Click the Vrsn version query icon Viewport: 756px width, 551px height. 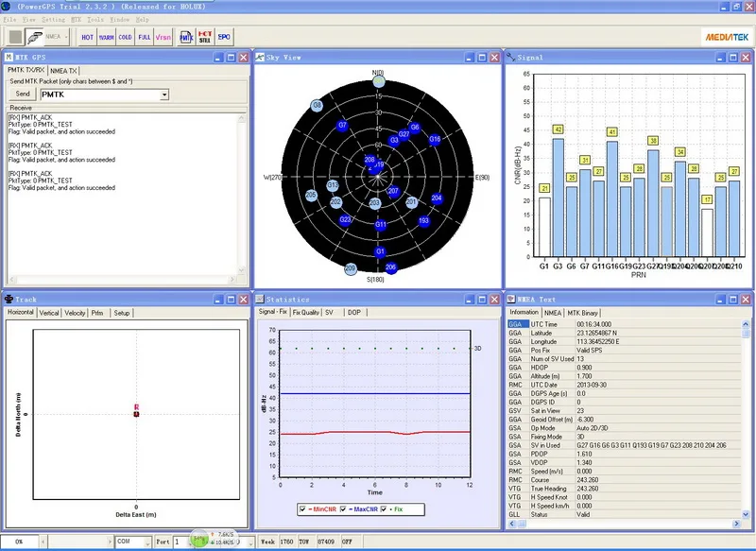[x=163, y=37]
